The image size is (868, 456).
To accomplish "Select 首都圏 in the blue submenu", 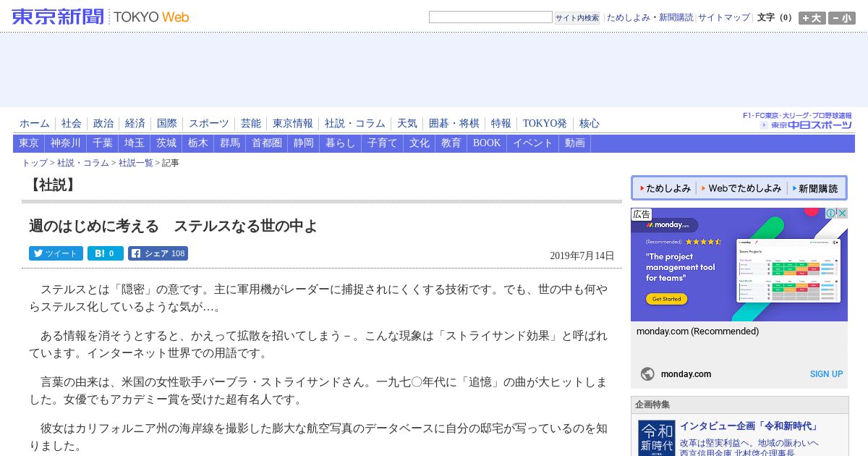I will [x=267, y=143].
